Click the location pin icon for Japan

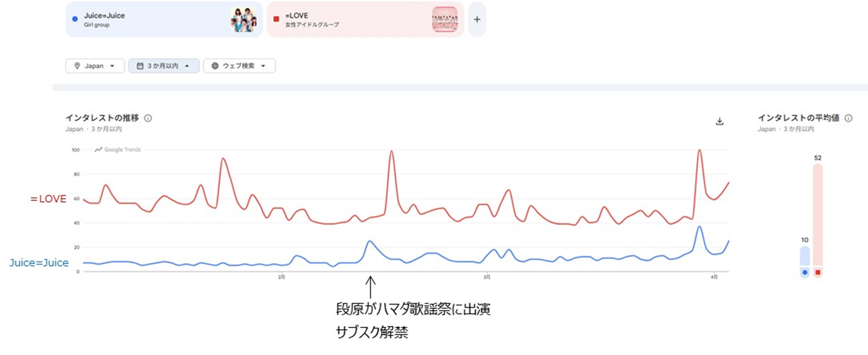tap(77, 66)
